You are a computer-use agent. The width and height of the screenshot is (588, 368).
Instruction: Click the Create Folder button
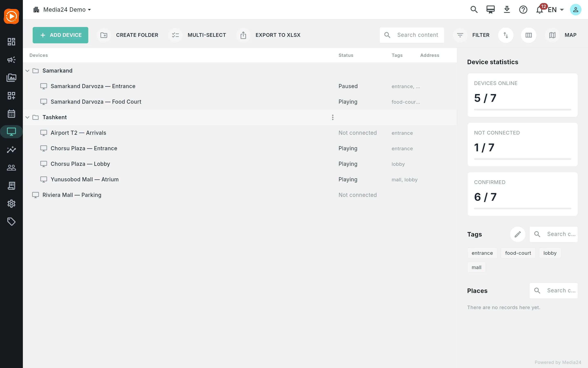coord(128,35)
